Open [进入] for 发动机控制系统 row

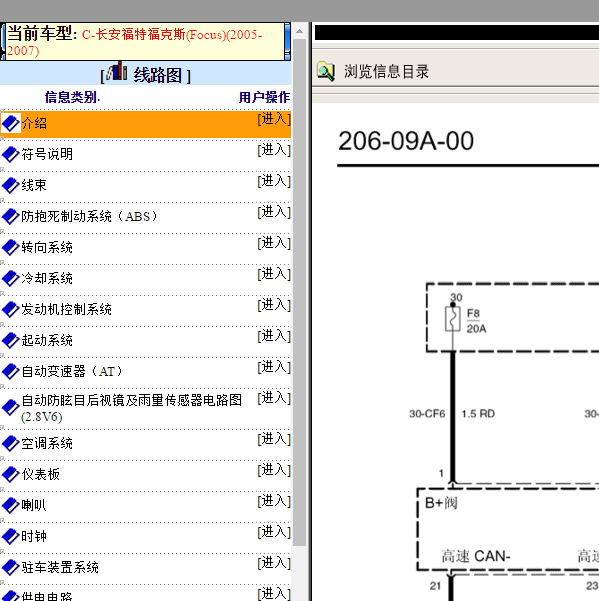pyautogui.click(x=274, y=305)
